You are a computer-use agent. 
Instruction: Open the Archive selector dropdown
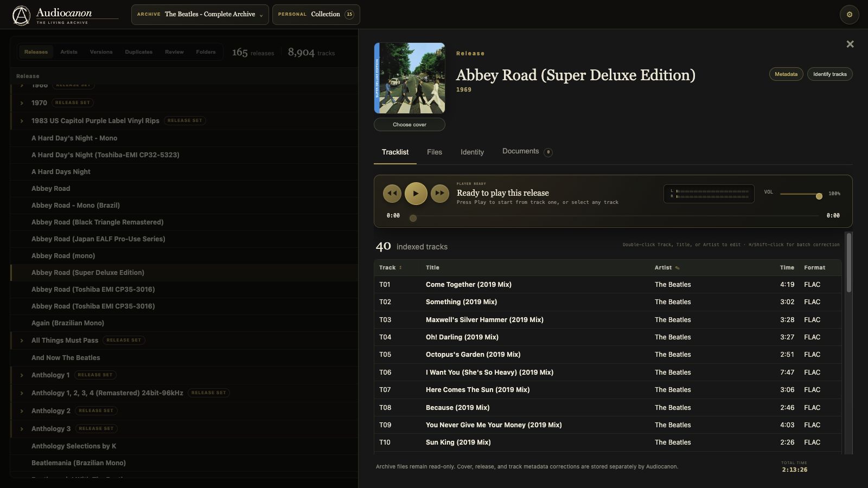point(200,15)
